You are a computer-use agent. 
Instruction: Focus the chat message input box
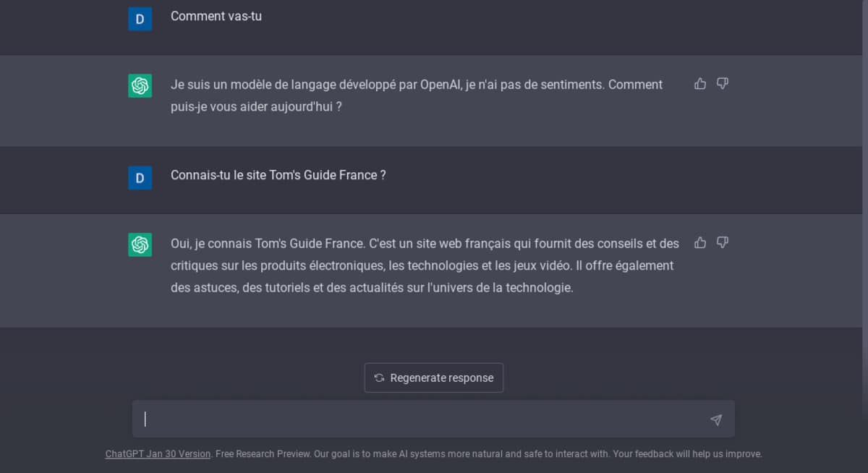coord(420,419)
